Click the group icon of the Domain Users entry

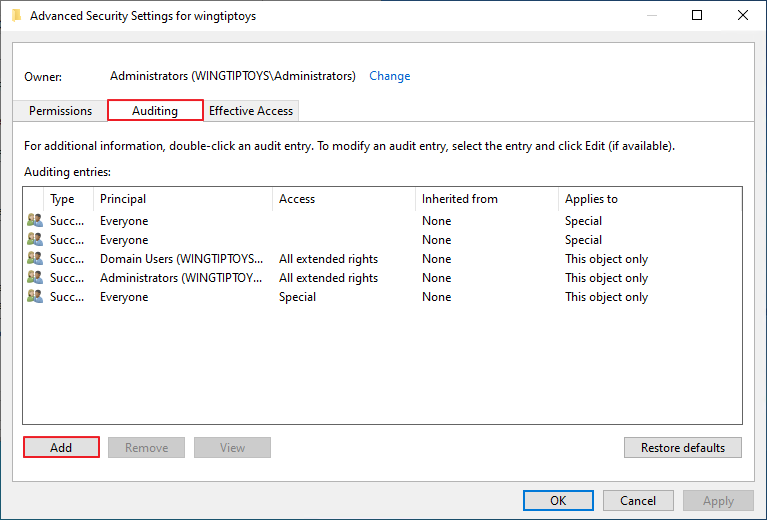pos(35,258)
